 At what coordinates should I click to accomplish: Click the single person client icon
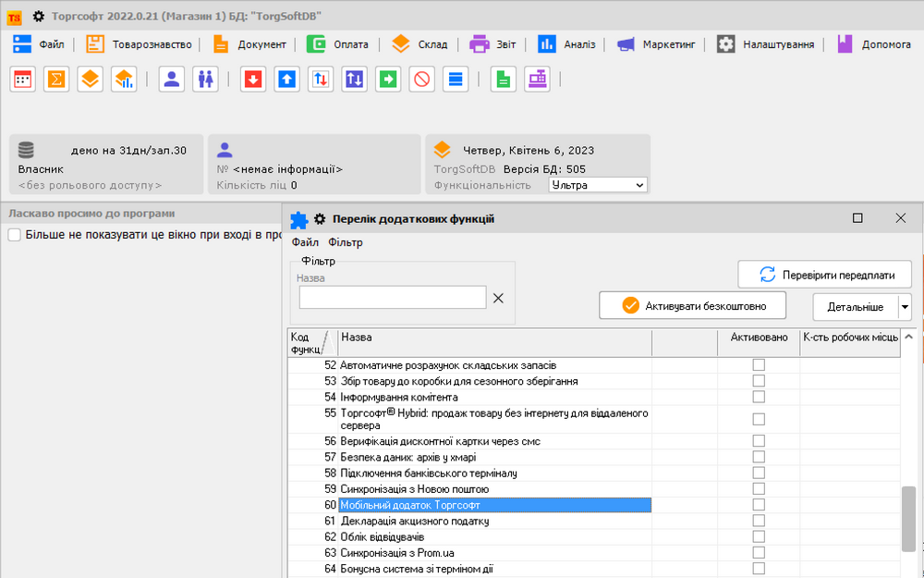coord(171,80)
